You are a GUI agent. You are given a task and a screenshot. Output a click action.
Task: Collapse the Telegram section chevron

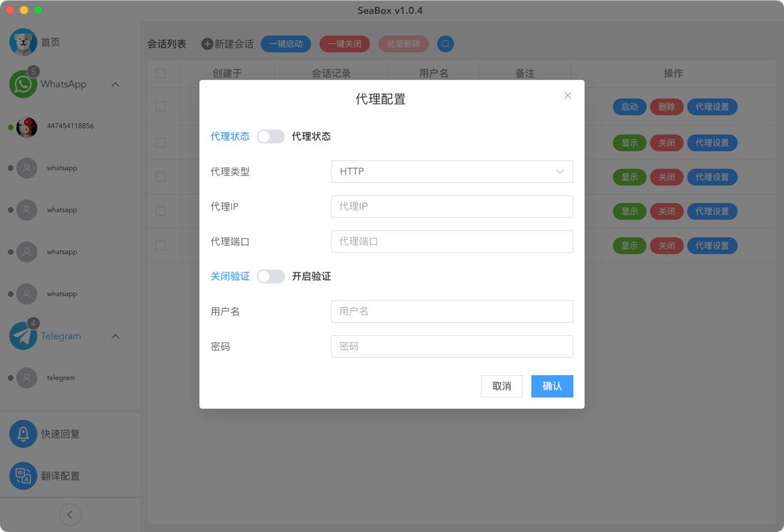(x=116, y=336)
